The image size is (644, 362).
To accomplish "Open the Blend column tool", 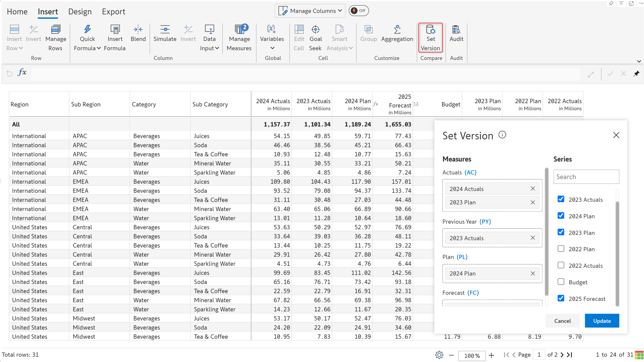I will (138, 29).
